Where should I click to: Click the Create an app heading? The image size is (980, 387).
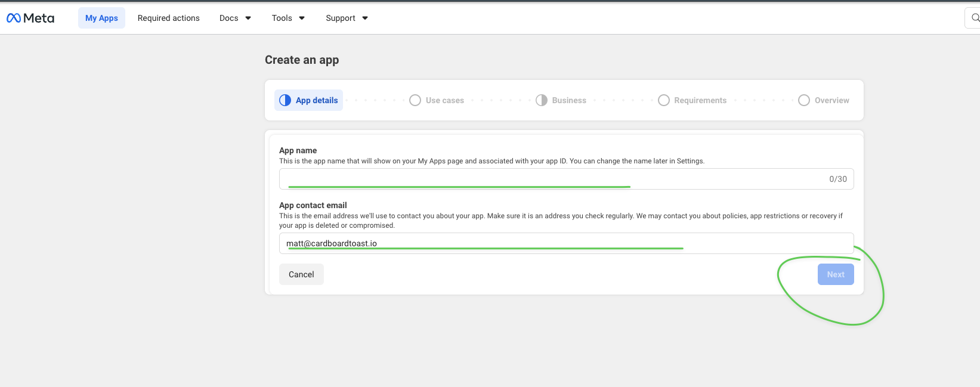(302, 60)
